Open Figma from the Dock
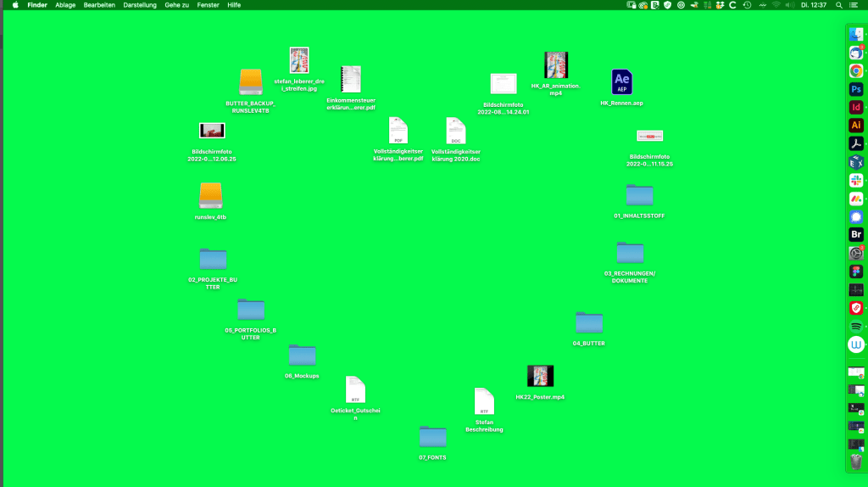This screenshot has width=868, height=487. 856,271
